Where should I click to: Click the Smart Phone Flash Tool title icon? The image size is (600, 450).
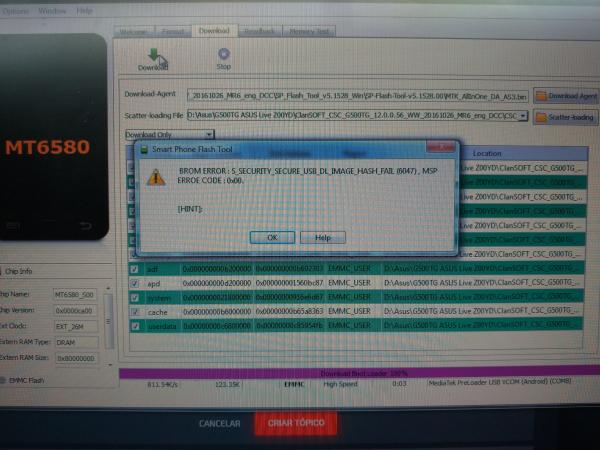144,150
